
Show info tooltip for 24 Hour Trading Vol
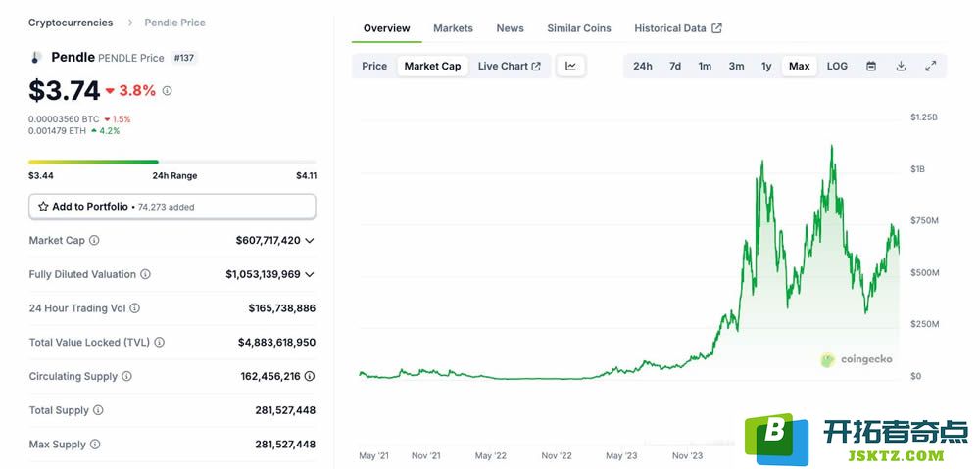tap(135, 307)
